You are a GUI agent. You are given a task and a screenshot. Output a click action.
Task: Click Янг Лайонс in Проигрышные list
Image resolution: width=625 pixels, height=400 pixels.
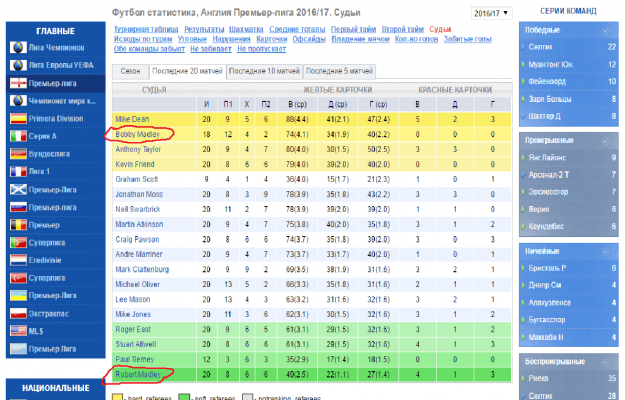click(547, 157)
